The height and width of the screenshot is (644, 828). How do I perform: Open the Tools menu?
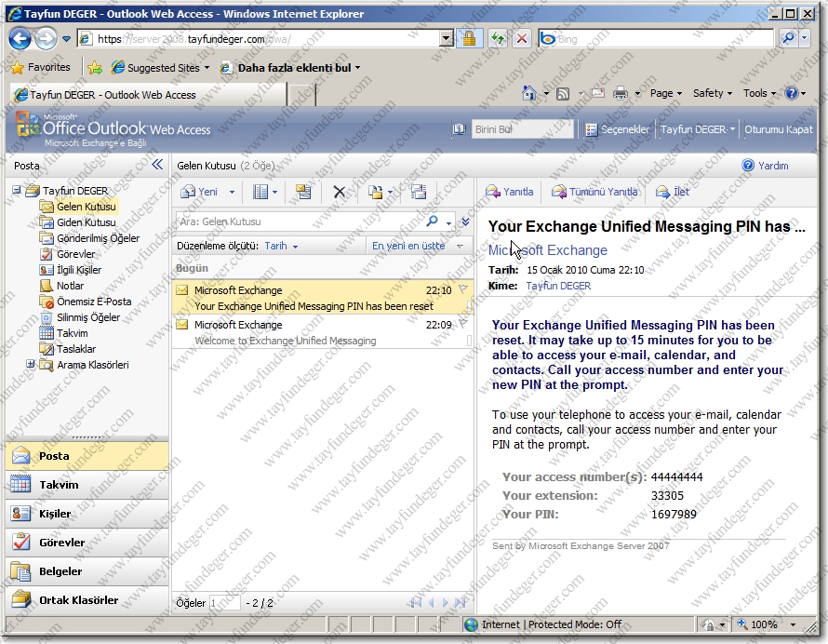759,93
